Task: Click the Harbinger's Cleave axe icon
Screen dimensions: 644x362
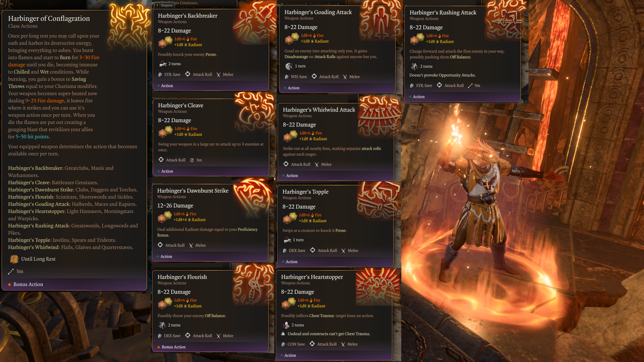Action: 255,111
